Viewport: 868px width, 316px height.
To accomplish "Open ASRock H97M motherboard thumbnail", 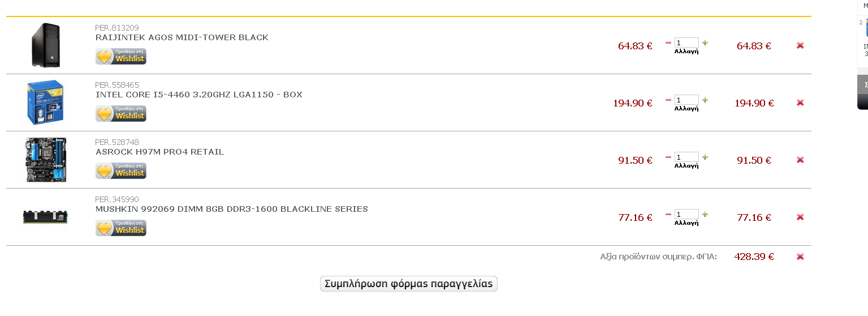I will [46, 160].
